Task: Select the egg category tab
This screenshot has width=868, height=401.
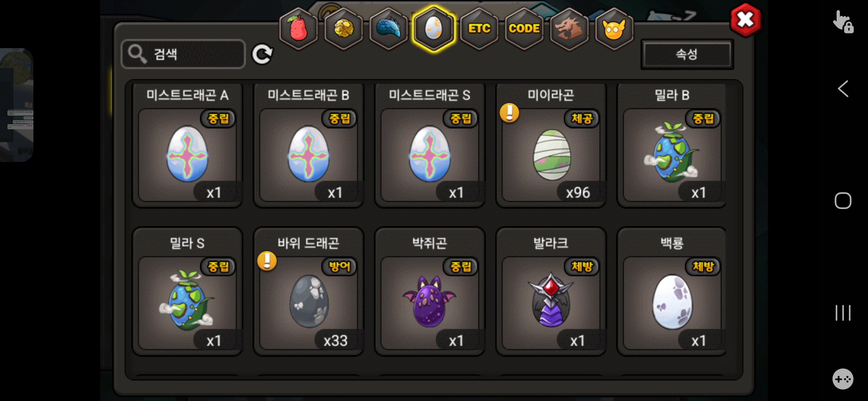Action: coord(434,29)
